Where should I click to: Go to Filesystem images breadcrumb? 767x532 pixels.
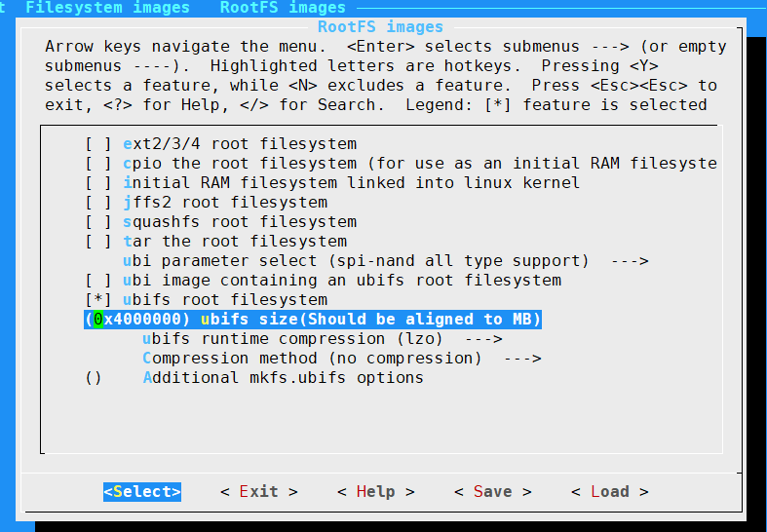click(107, 8)
